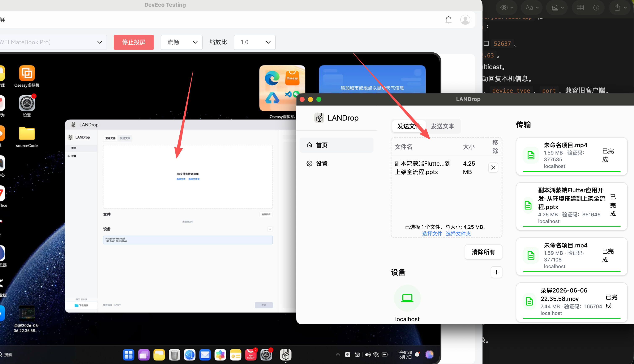The height and width of the screenshot is (364, 634).
Task: Open the notification bell in the taskbar tray
Action: coord(417,355)
